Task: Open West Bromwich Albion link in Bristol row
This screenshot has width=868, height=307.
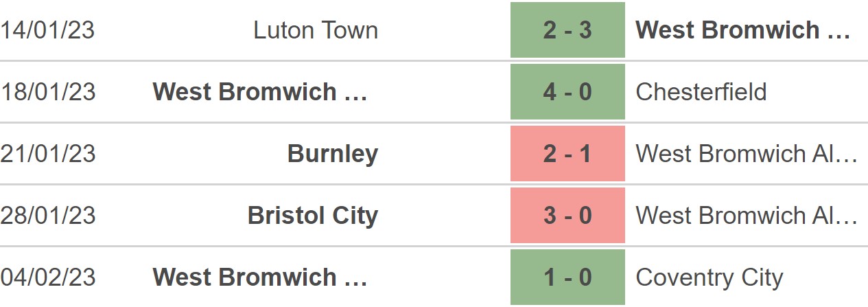Action: click(x=747, y=216)
